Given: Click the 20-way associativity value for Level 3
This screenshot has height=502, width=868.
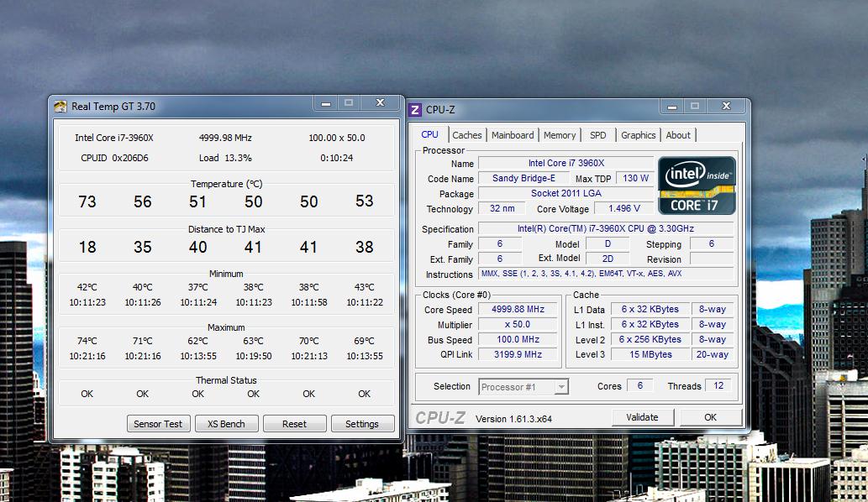Looking at the screenshot, I should click(713, 354).
